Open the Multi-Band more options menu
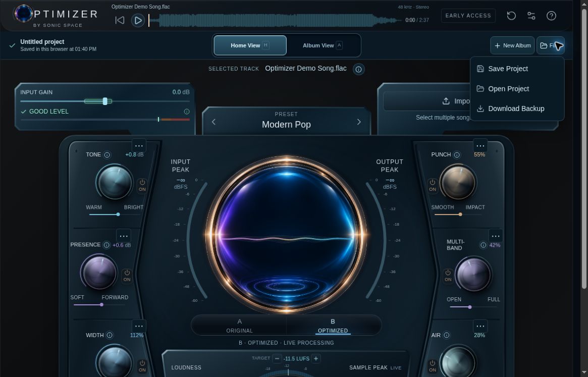588x377 pixels. [495, 236]
